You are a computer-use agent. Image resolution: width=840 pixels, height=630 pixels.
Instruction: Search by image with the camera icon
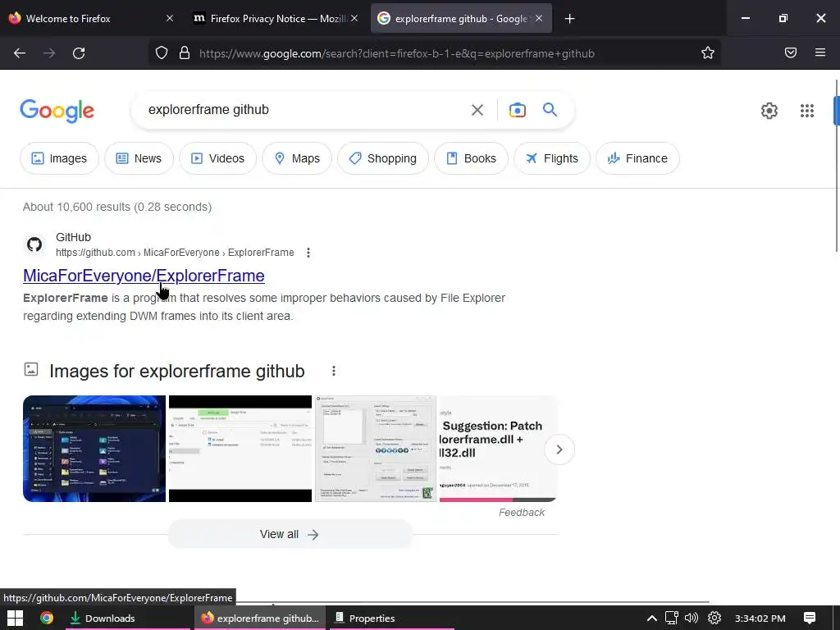(517, 110)
